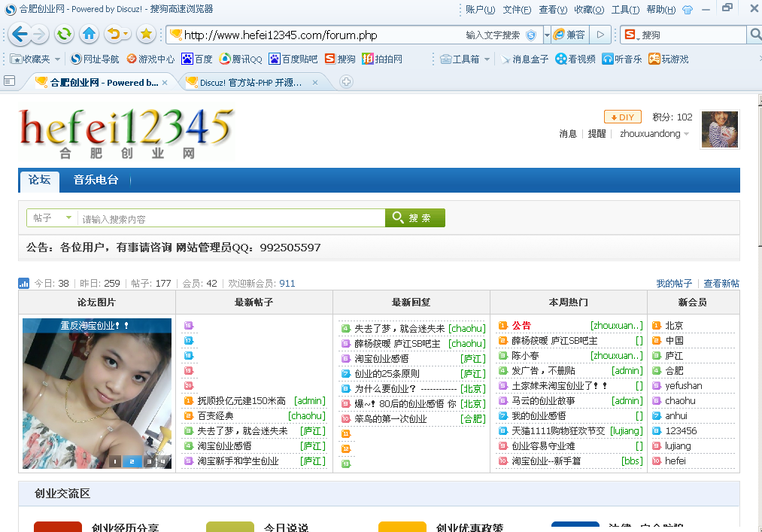
Task: Click the green 搜索 search button
Action: pyautogui.click(x=414, y=217)
